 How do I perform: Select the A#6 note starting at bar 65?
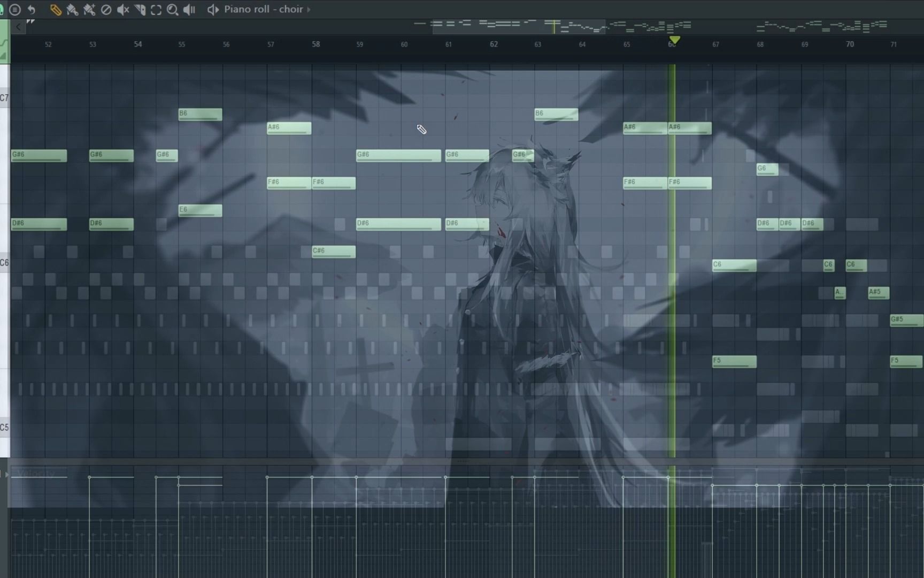[645, 128]
